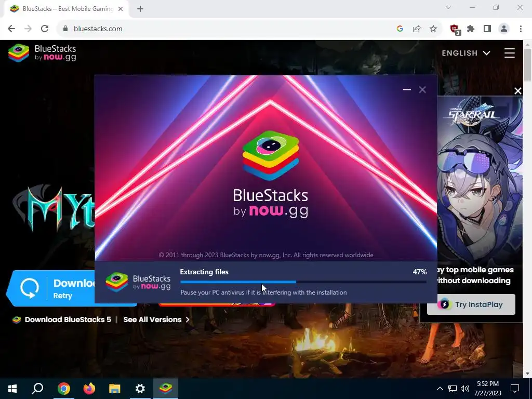Image resolution: width=532 pixels, height=399 pixels.
Task: Open the Windows Start menu
Action: pos(12,389)
